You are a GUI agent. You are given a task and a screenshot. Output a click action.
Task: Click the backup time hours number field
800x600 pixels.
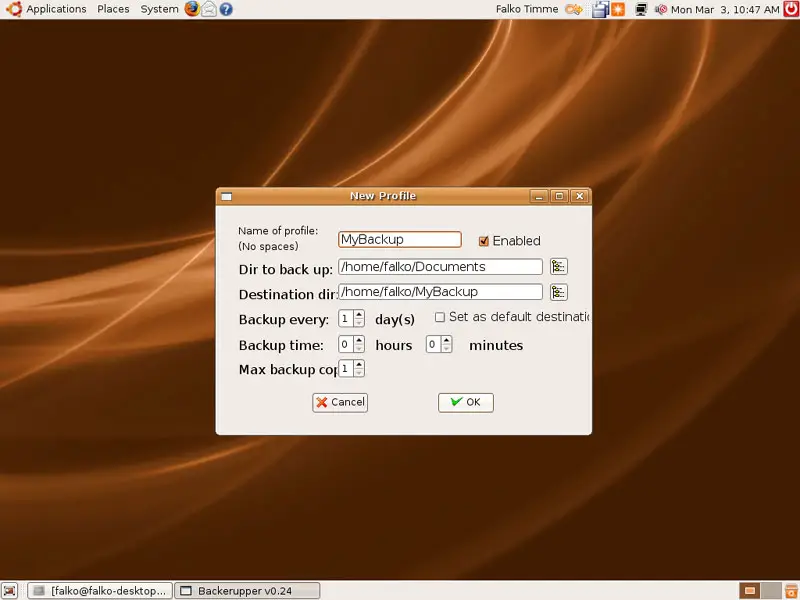(346, 344)
